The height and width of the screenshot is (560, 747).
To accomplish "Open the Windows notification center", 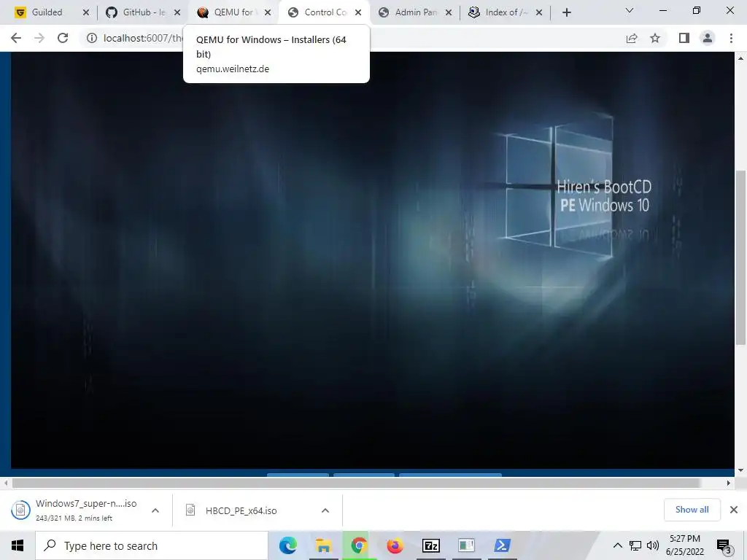I will (x=724, y=545).
